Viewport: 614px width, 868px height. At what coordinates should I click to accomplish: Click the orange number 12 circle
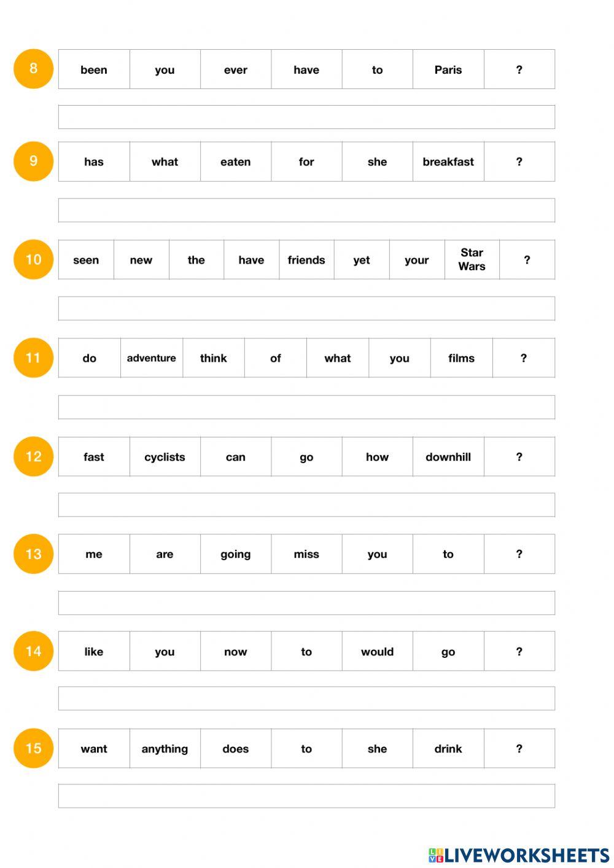(x=33, y=456)
